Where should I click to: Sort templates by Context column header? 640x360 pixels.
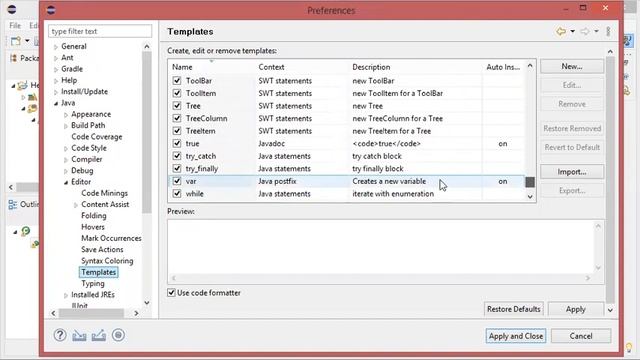click(302, 67)
